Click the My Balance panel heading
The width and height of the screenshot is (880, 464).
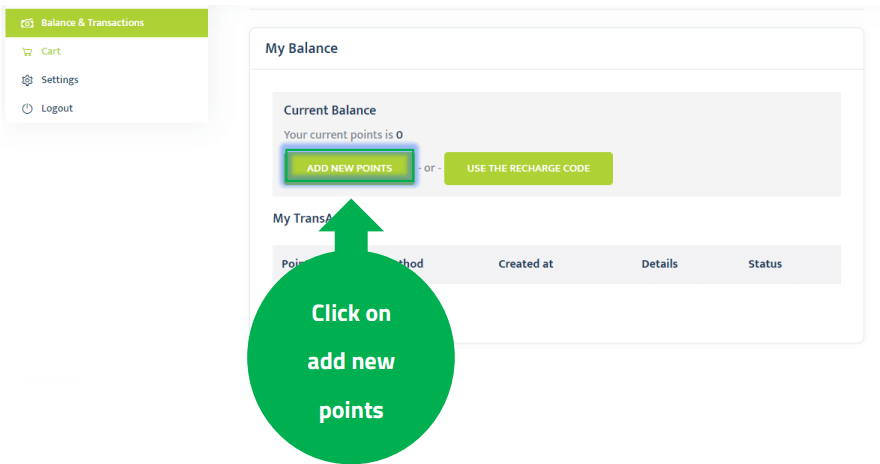(301, 48)
